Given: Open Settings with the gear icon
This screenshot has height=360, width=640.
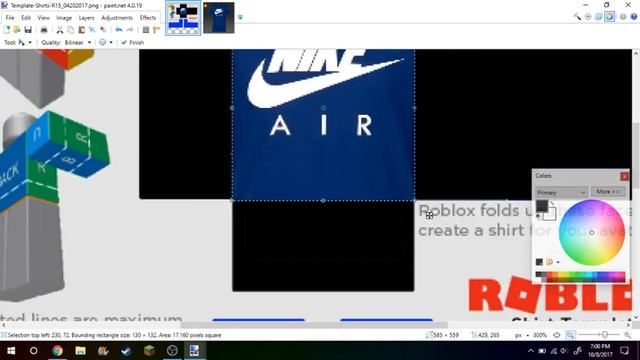Looking at the screenshot, I should tap(623, 17).
